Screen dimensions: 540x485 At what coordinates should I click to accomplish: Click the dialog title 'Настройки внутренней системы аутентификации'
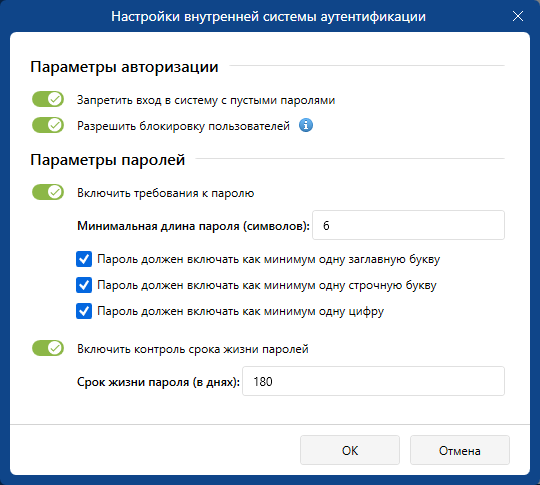click(268, 17)
